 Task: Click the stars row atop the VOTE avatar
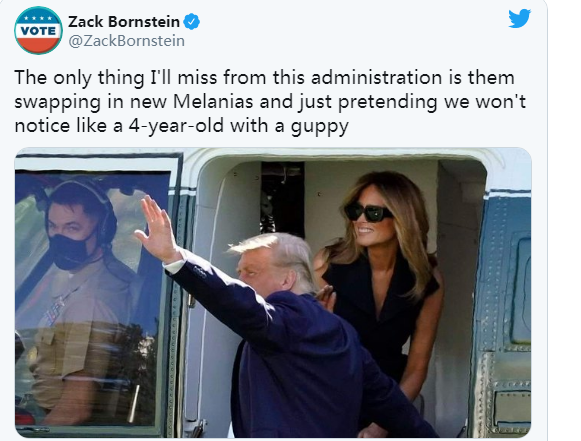pyautogui.click(x=38, y=18)
